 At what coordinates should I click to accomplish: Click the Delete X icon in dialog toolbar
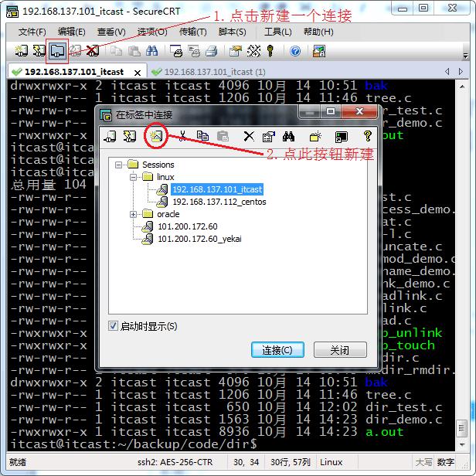coord(249,136)
